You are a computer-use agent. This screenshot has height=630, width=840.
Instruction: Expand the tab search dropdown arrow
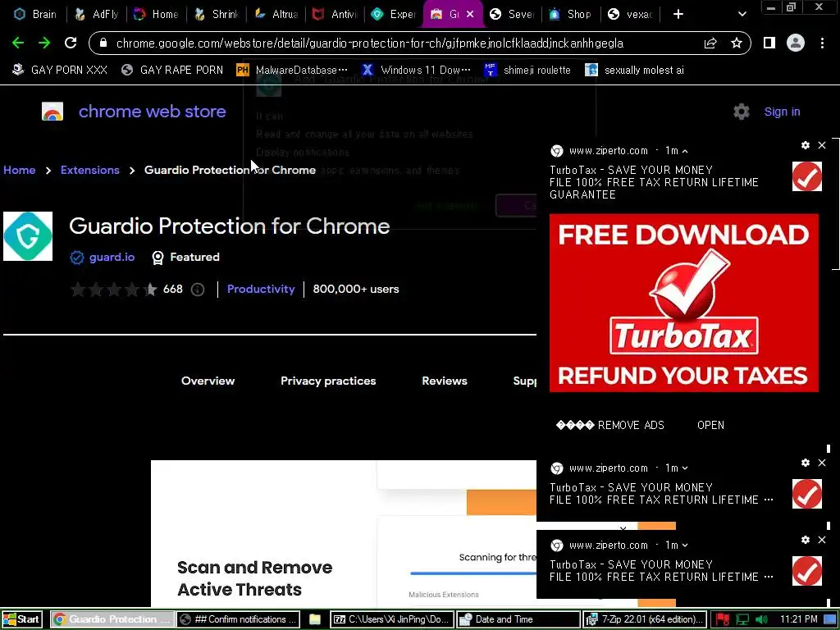(x=742, y=15)
